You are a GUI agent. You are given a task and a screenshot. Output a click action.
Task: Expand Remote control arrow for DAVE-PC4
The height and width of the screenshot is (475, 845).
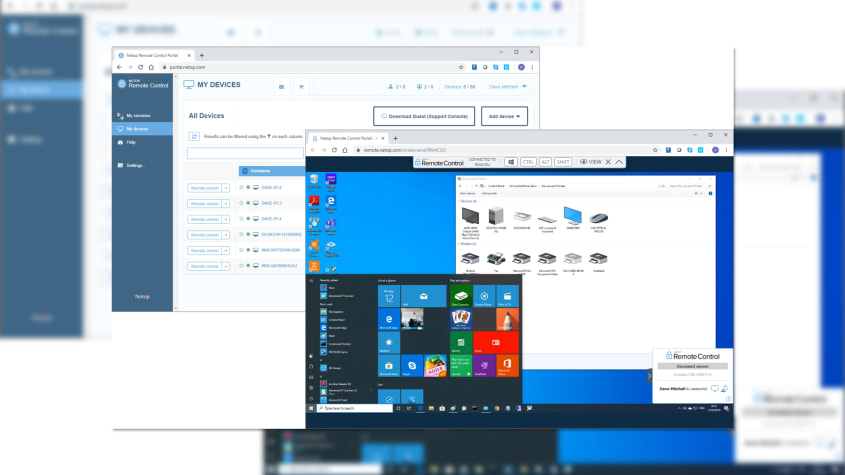226,219
